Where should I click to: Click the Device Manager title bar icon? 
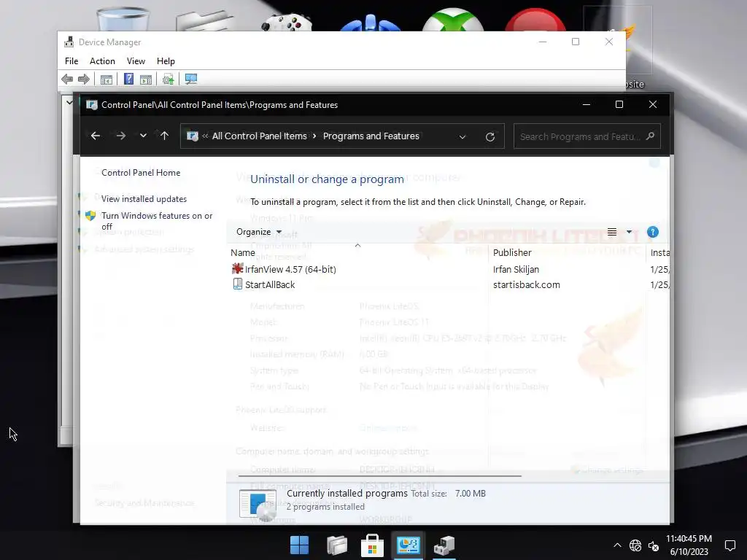69,42
